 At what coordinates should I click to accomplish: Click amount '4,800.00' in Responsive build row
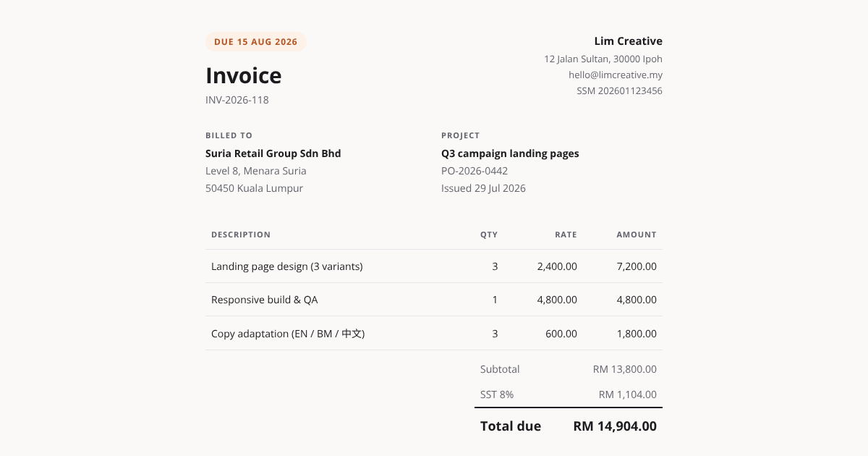pos(637,300)
